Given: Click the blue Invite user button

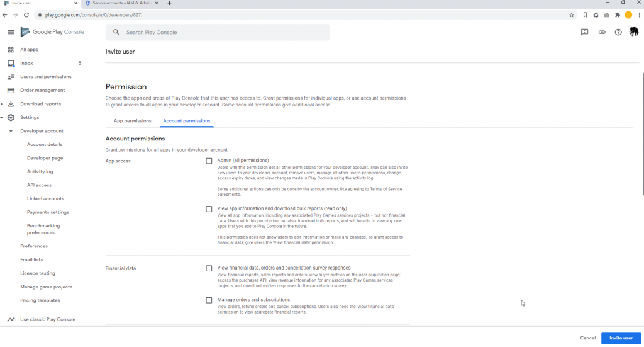Looking at the screenshot, I should click(621, 338).
